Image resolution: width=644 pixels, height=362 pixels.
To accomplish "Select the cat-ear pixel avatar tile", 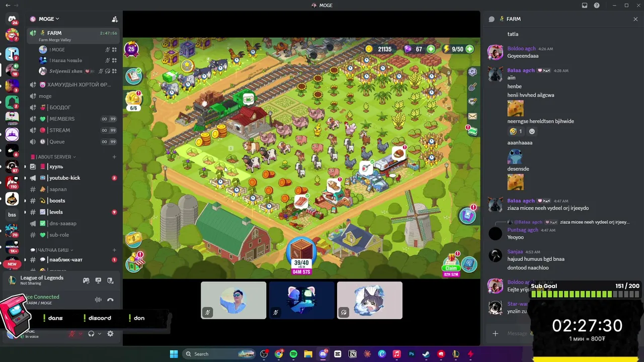I will 301,300.
